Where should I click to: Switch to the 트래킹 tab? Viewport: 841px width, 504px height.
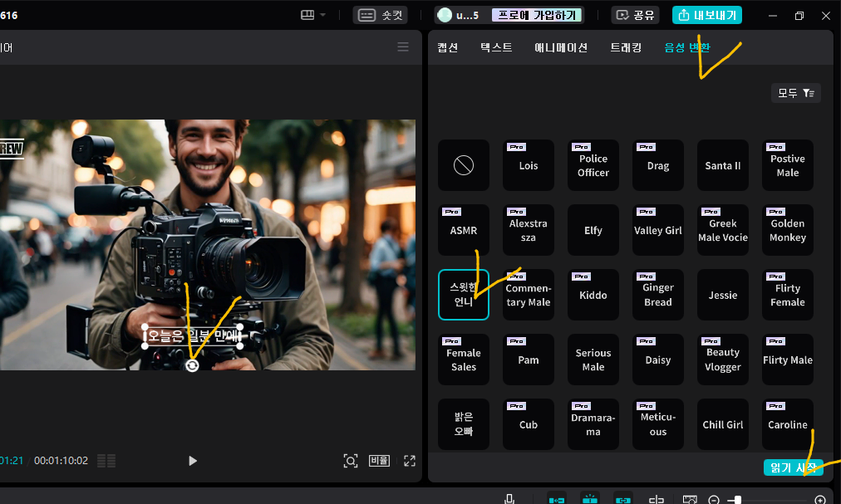(x=625, y=47)
